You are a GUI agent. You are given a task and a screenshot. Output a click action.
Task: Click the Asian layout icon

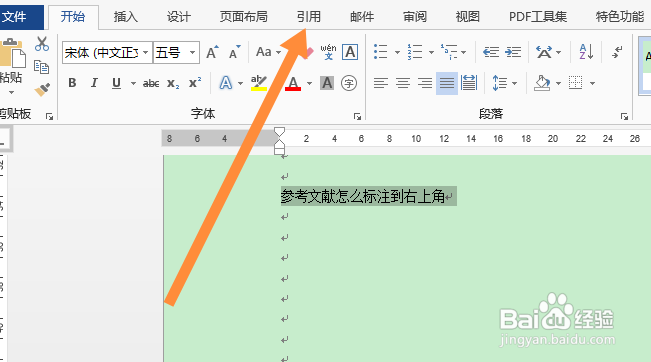pyautogui.click(x=543, y=52)
